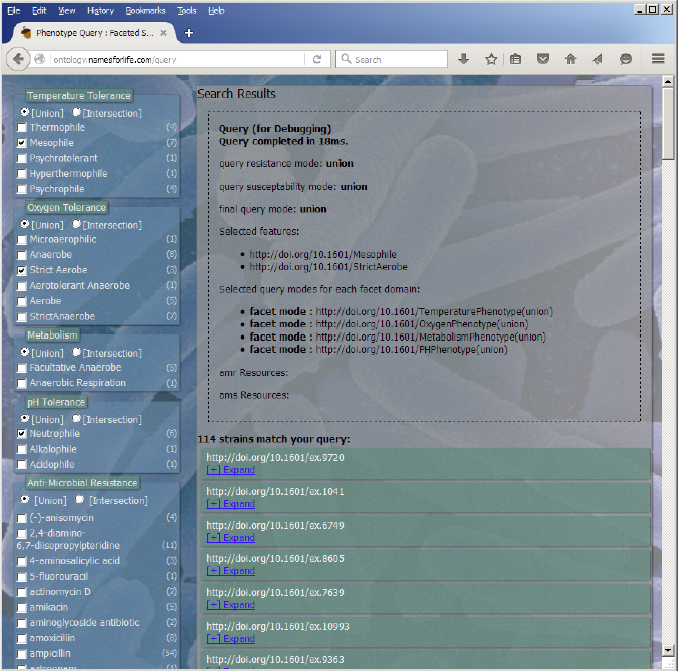Expand result ex.9720 details

click(230, 469)
